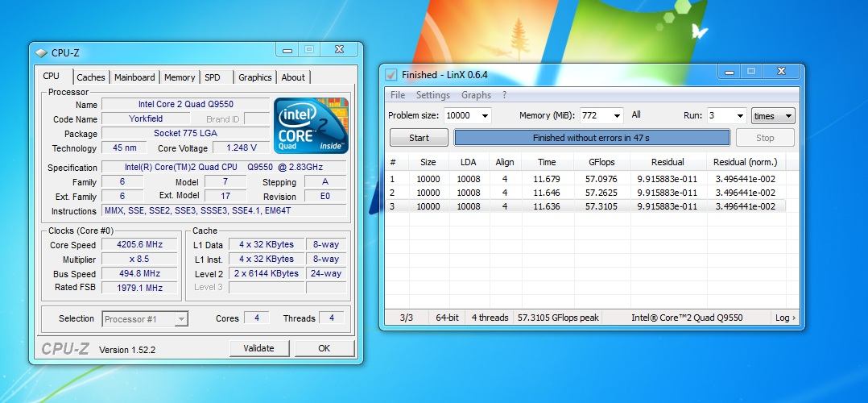This screenshot has width=868, height=403.
Task: Click the LinX title bar checkmark icon
Action: pyautogui.click(x=391, y=74)
